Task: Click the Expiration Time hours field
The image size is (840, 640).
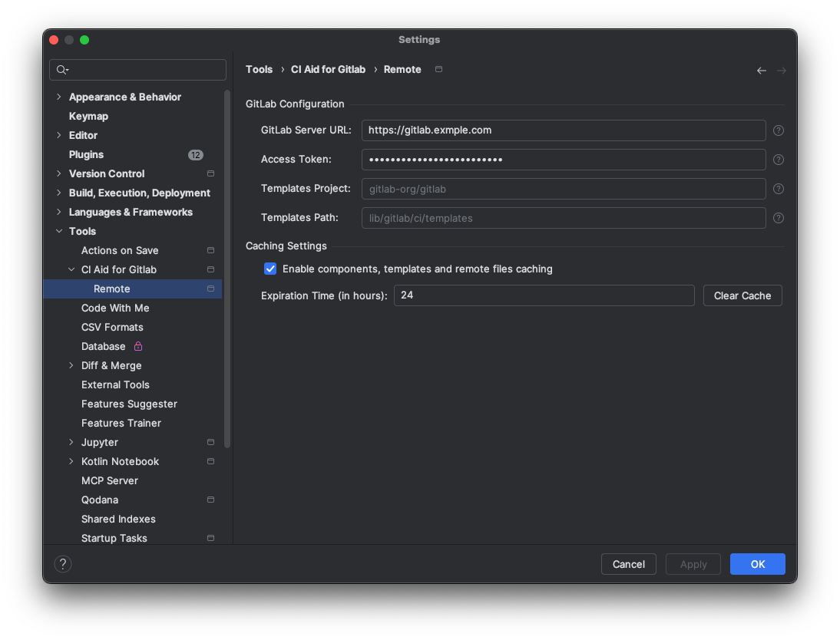Action: (x=544, y=295)
